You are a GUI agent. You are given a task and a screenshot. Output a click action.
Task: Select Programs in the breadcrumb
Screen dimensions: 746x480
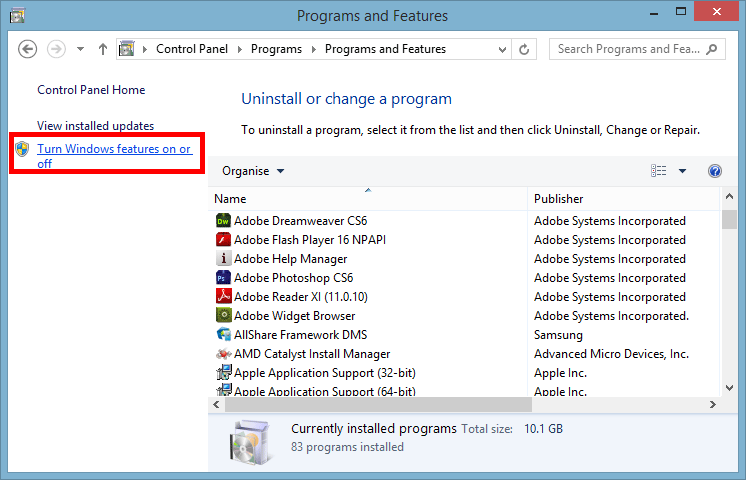tap(276, 49)
